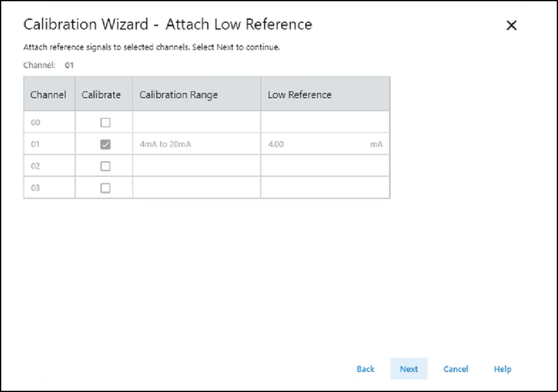Click the mA unit in Low Reference
558x392 pixels.
376,144
